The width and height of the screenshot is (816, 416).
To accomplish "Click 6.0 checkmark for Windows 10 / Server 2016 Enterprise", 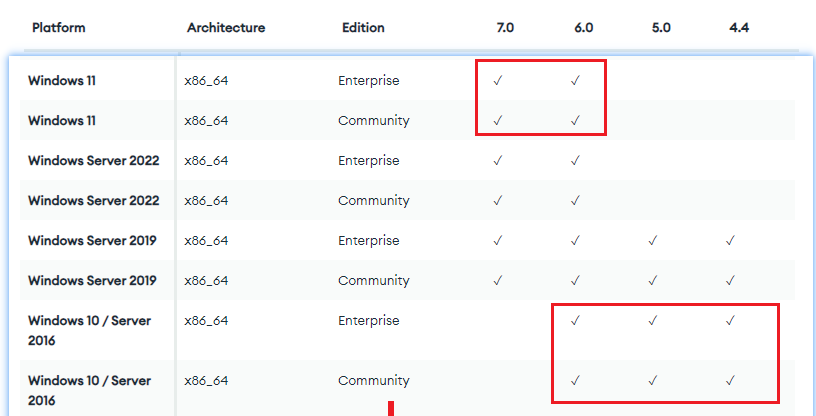I will click(575, 321).
